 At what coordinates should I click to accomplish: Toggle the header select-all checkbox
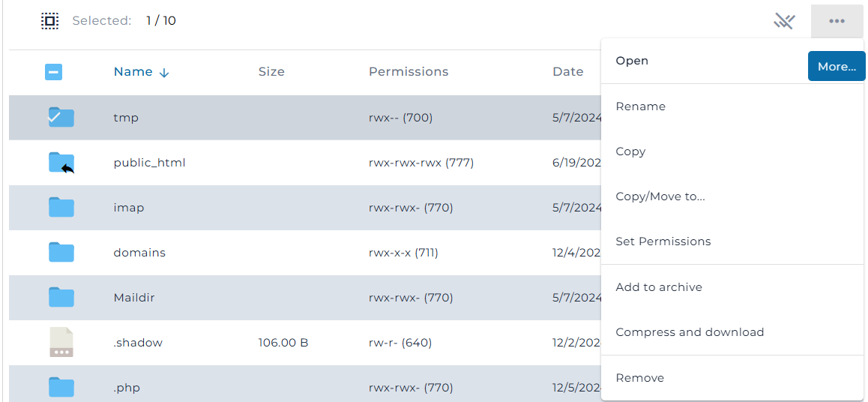click(x=54, y=72)
